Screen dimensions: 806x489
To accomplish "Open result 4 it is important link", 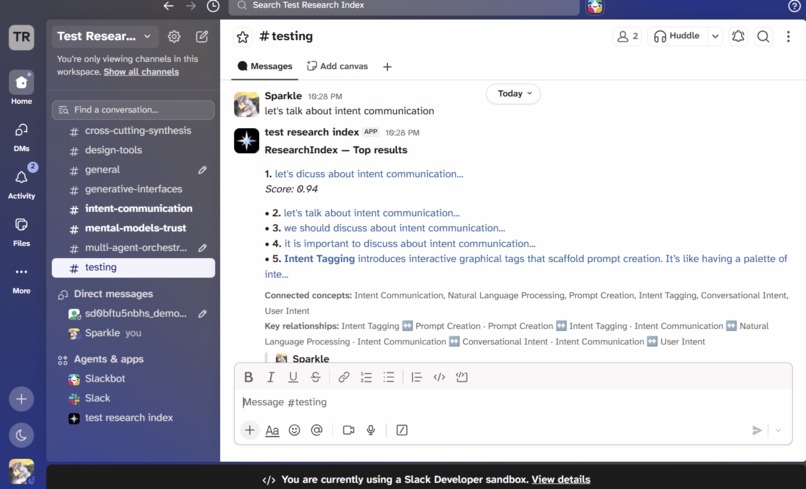I will (410, 244).
